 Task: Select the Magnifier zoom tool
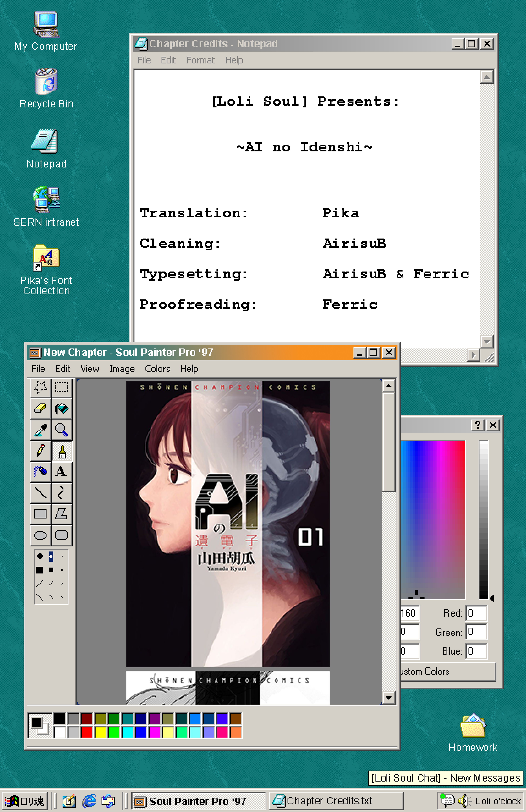[62, 429]
